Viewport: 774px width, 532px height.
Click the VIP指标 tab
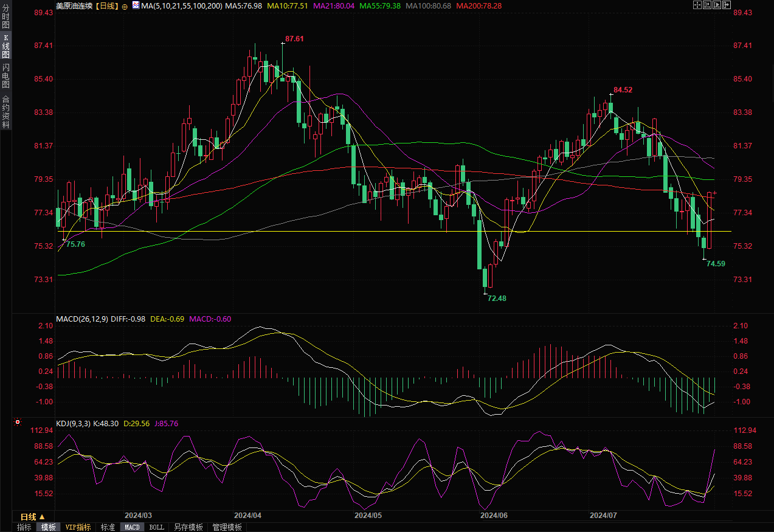click(x=78, y=527)
